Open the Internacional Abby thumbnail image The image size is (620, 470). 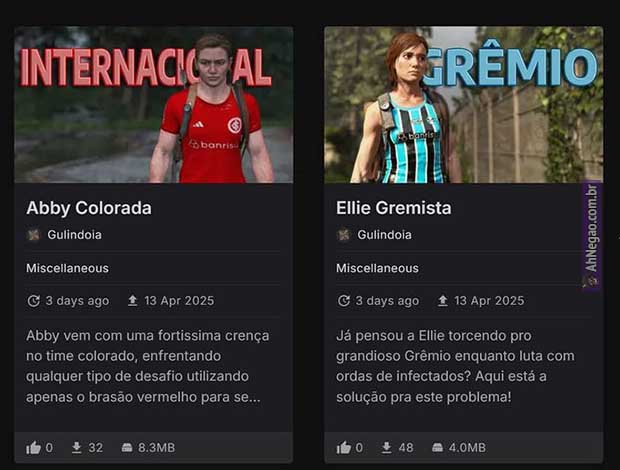pos(154,105)
